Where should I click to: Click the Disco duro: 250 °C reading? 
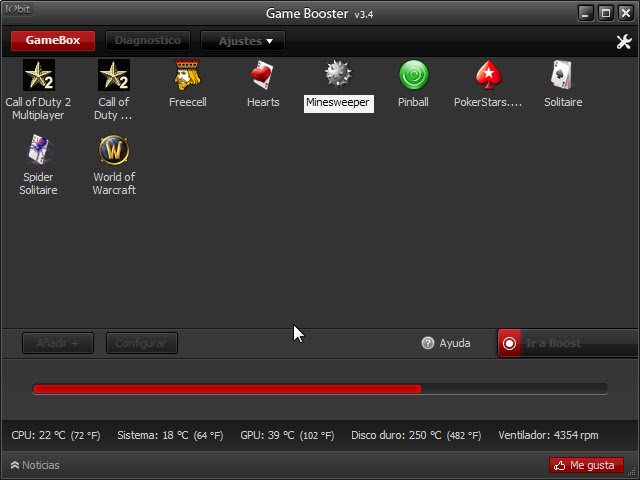click(x=416, y=436)
